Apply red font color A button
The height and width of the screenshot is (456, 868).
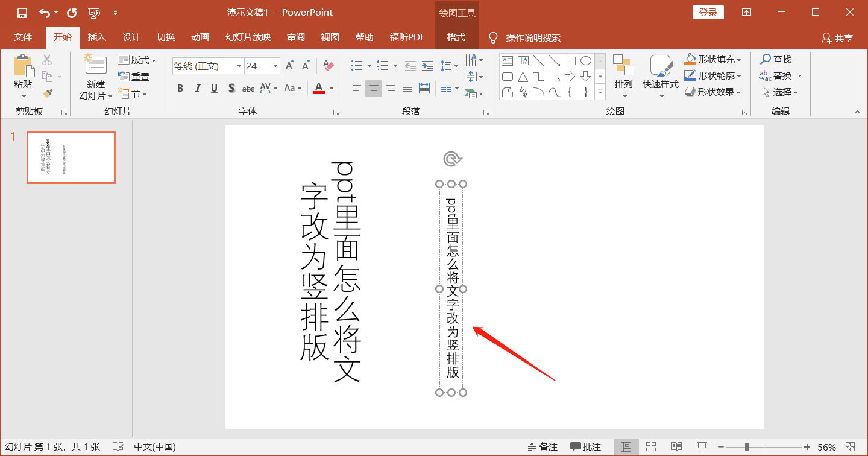point(319,89)
